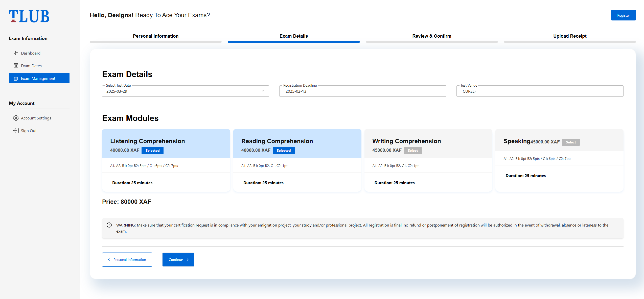This screenshot has width=644, height=299.
Task: Click the Exam Dates calendar icon
Action: point(16,66)
